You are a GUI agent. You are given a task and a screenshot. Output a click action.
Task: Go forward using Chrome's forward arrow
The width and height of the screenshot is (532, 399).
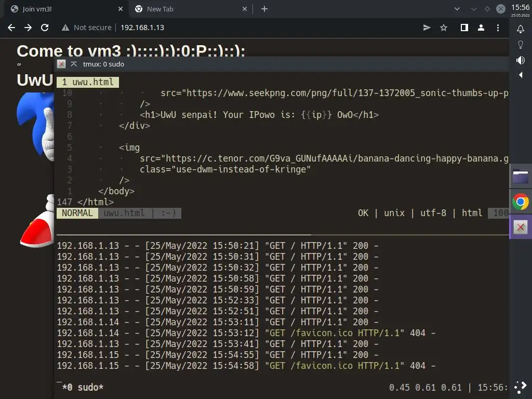(x=28, y=28)
